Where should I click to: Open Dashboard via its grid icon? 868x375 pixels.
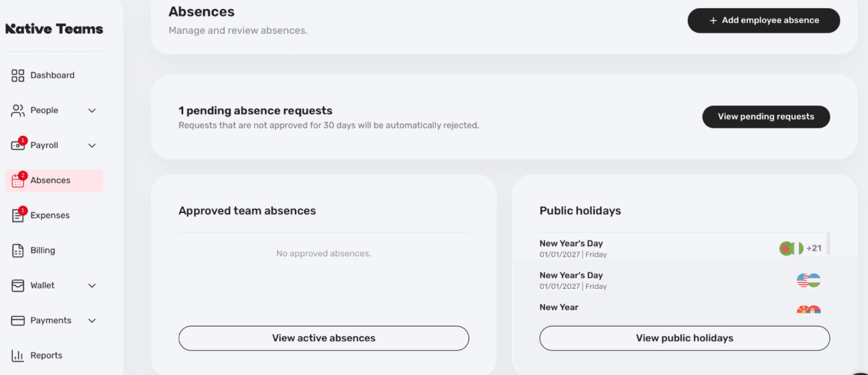point(18,75)
